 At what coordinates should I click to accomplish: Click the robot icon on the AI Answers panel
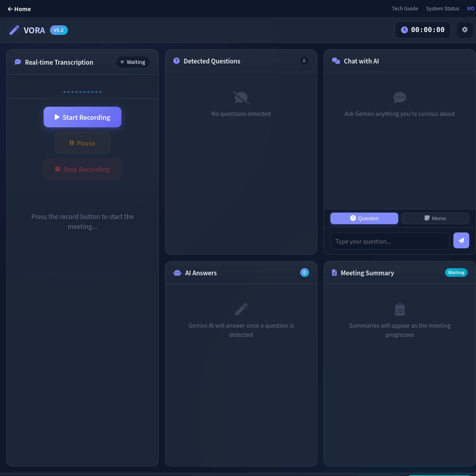[177, 273]
